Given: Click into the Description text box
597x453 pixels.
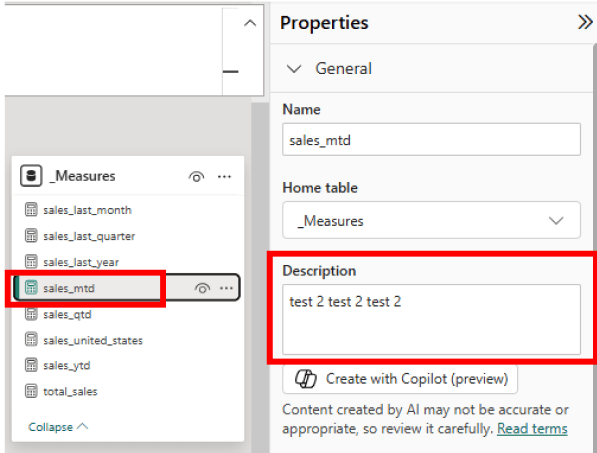Looking at the screenshot, I should click(x=431, y=319).
